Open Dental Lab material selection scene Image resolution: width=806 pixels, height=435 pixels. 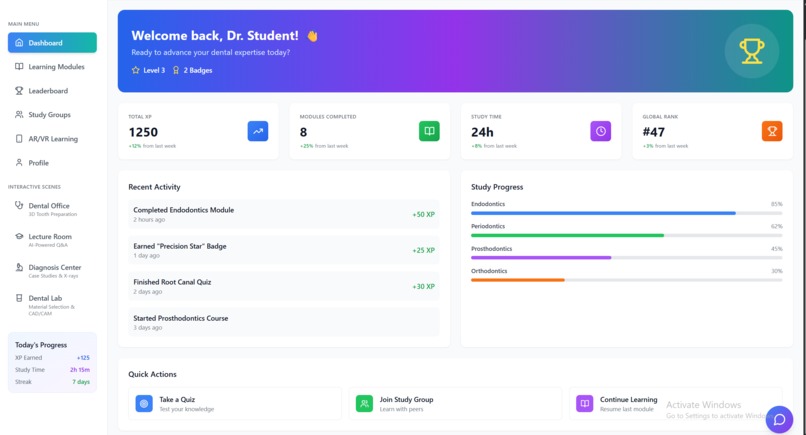pos(52,305)
